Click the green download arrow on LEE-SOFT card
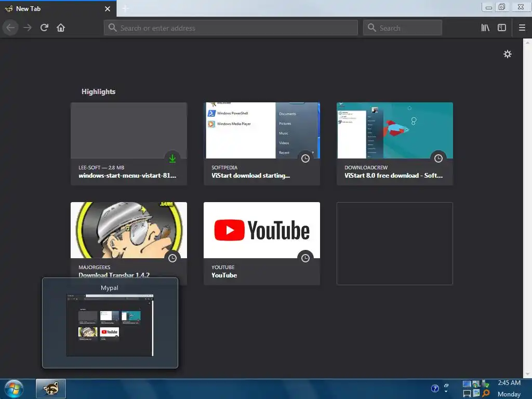This screenshot has width=532, height=399. click(x=172, y=158)
